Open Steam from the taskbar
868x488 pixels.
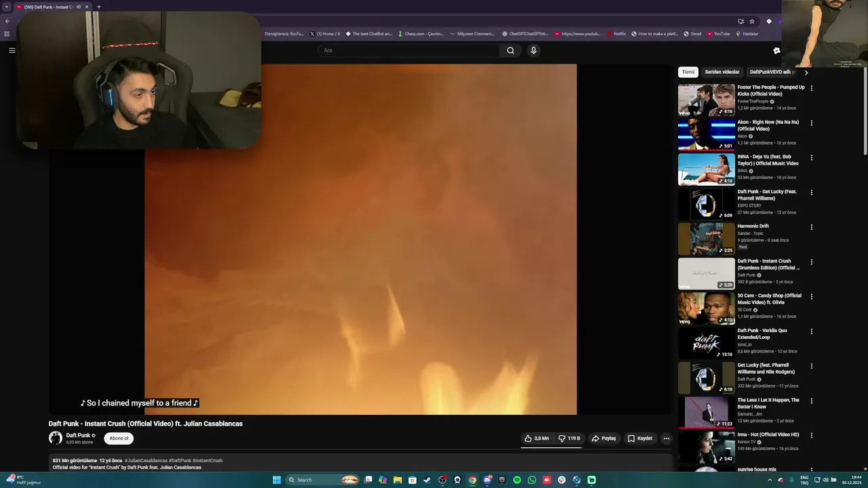pos(427,480)
